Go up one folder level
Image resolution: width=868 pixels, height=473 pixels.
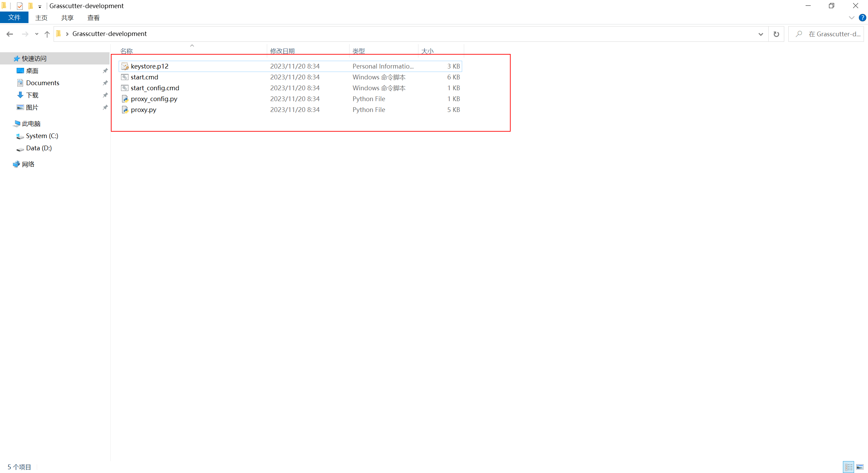(47, 34)
